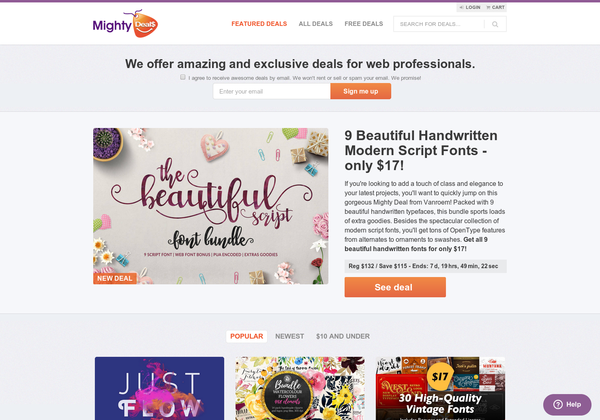Screen dimensions: 600x420
Task: Click the $17 price badge
Action: coord(440,377)
